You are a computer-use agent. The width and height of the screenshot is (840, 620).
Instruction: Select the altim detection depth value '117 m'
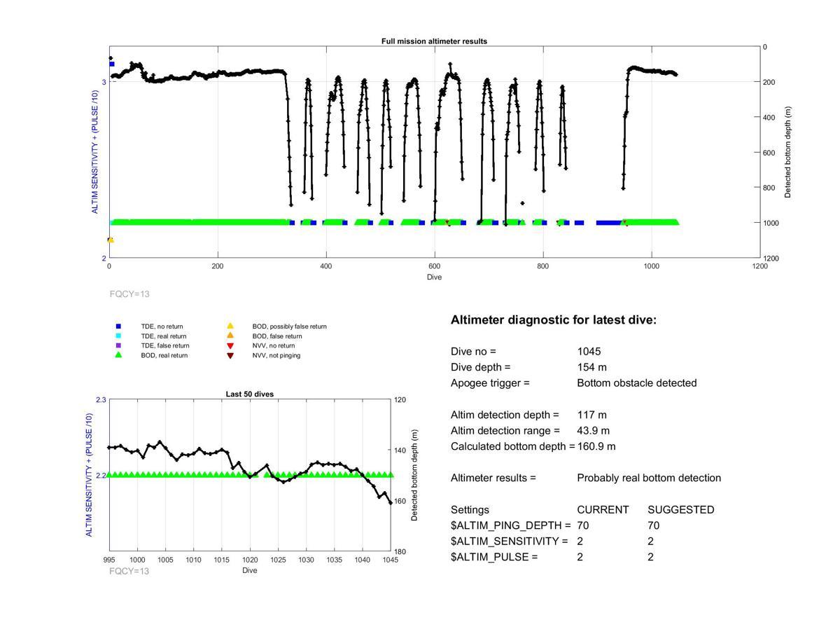point(591,415)
